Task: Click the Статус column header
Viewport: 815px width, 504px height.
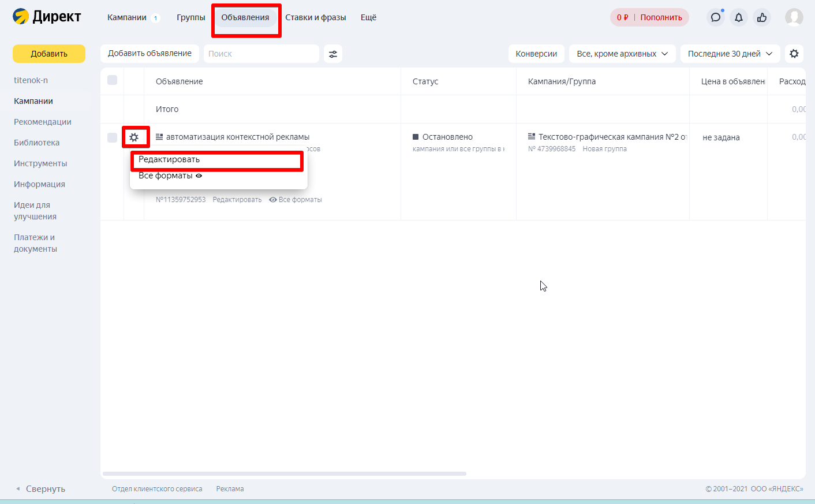Action: click(x=425, y=81)
